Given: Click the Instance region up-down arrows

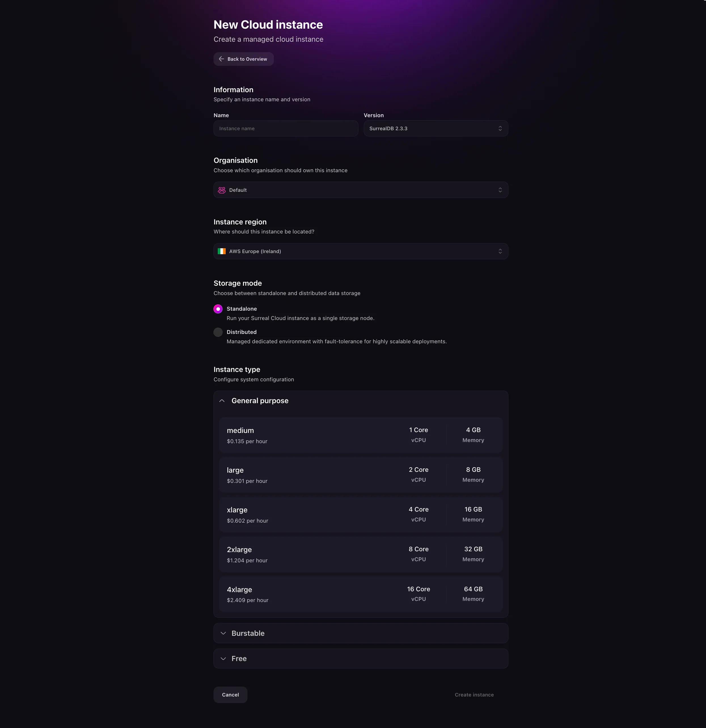Looking at the screenshot, I should (500, 251).
